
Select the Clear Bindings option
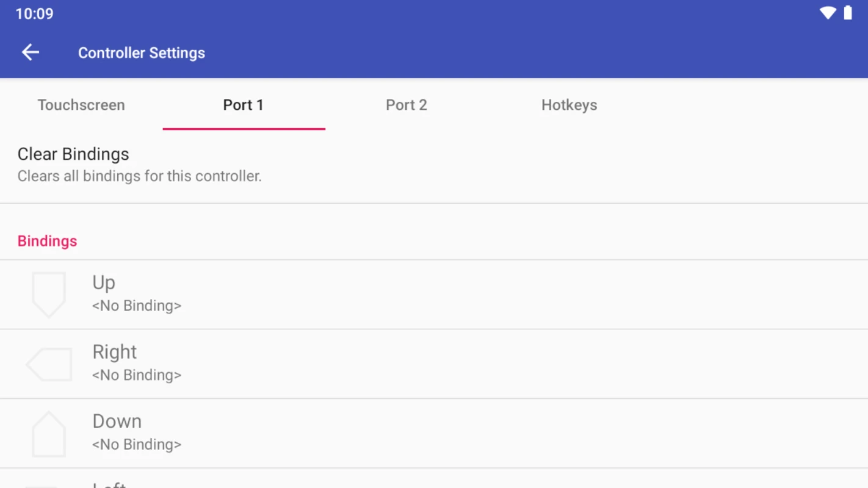tap(434, 165)
